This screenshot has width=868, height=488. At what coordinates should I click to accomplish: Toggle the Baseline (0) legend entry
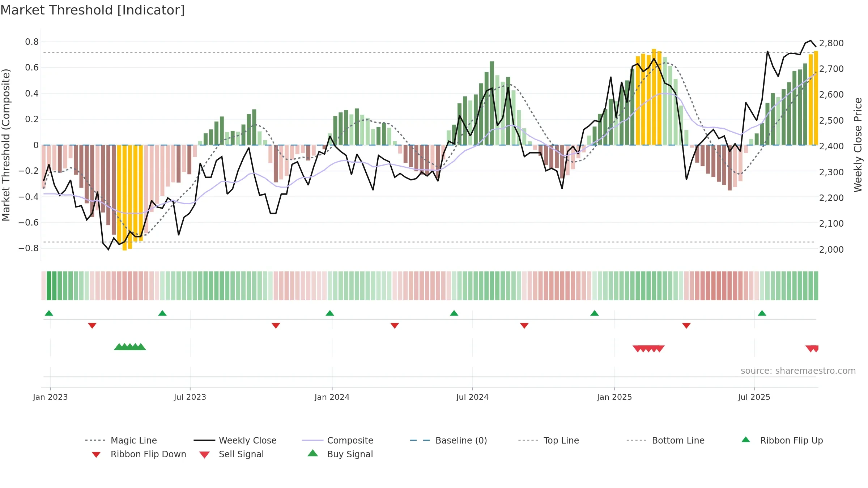click(x=448, y=440)
